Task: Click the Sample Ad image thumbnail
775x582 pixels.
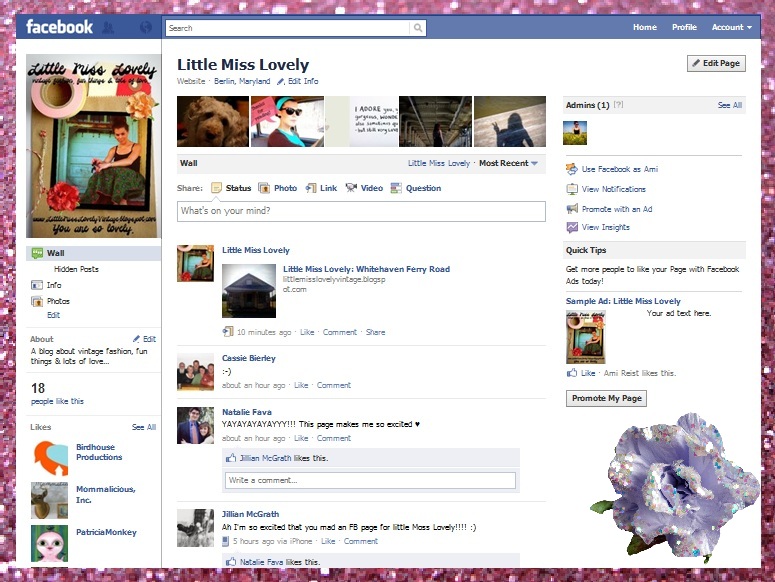Action: coord(586,337)
